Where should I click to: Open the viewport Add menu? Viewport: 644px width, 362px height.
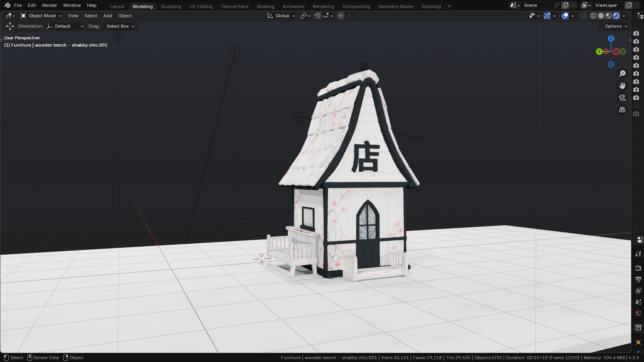[x=107, y=16]
